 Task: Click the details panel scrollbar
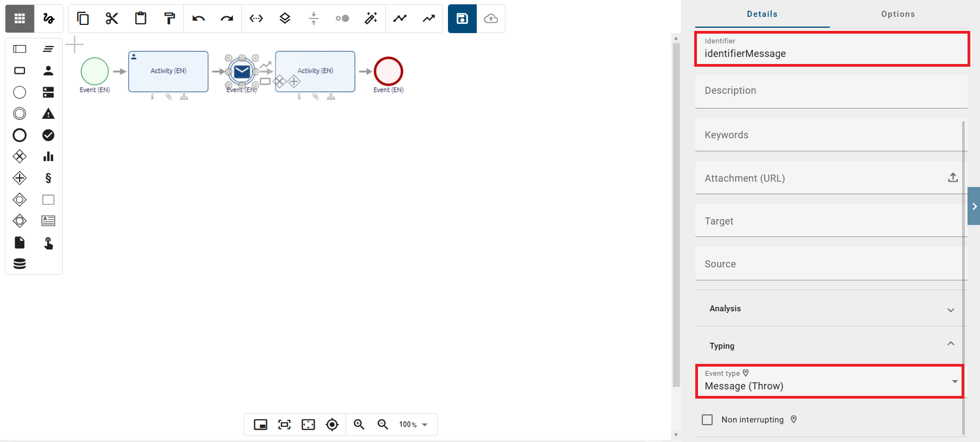coord(964,277)
